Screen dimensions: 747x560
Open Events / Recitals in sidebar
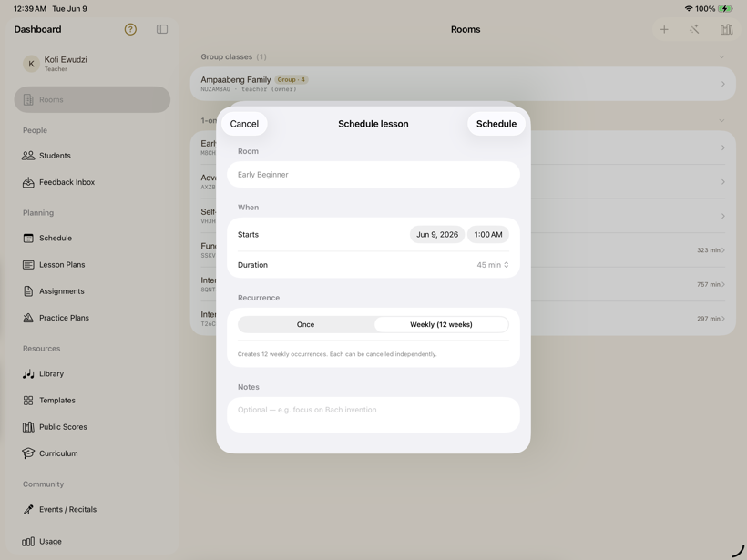92,510
